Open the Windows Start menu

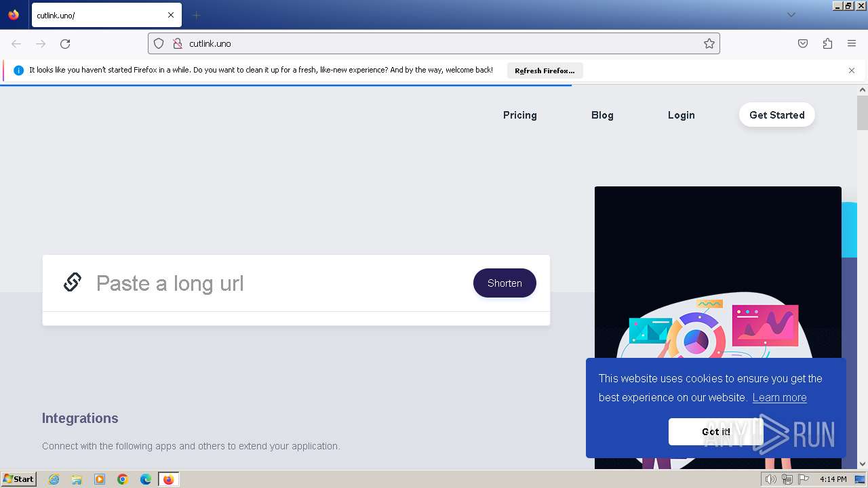pos(18,479)
